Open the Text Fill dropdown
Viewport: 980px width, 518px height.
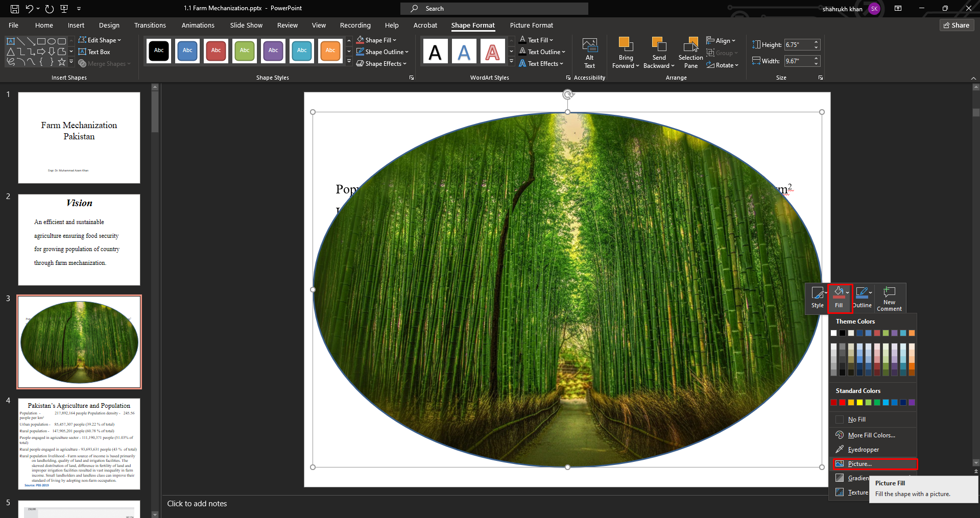536,40
